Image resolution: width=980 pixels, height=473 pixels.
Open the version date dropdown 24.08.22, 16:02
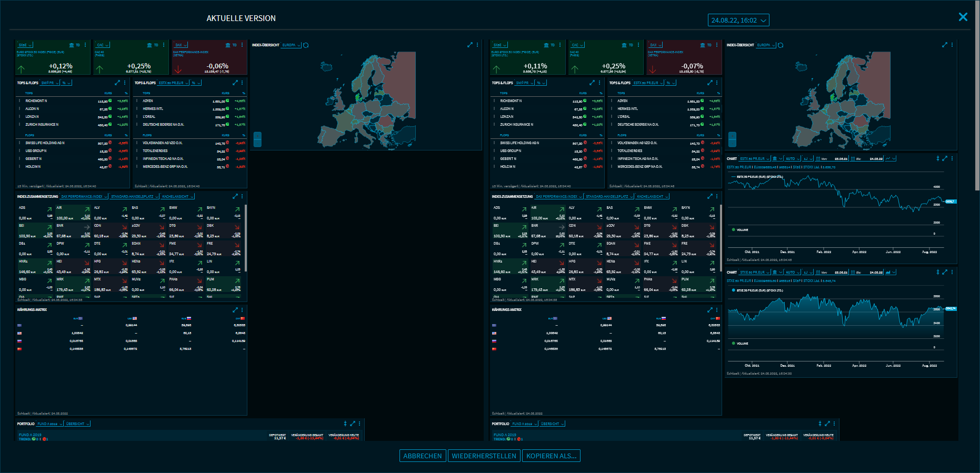738,21
